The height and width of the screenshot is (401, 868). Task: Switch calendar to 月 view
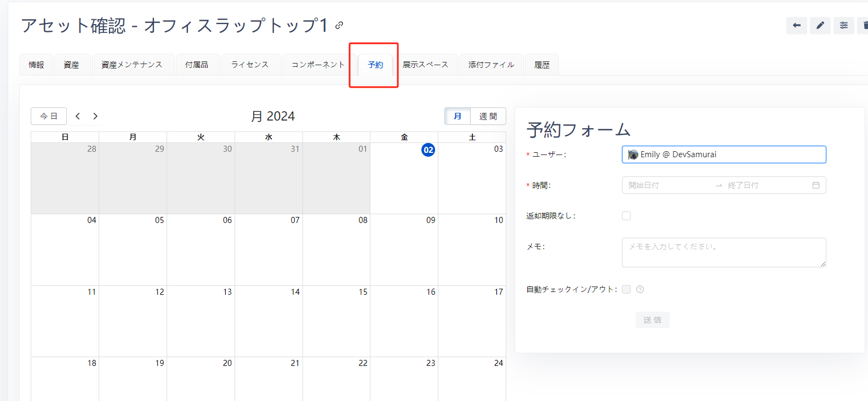point(458,116)
